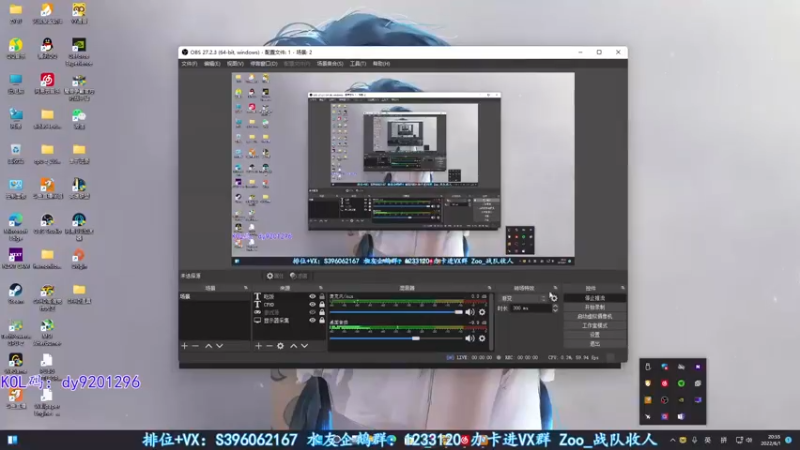Select the Recycle Bin desktop icon

pos(16,153)
